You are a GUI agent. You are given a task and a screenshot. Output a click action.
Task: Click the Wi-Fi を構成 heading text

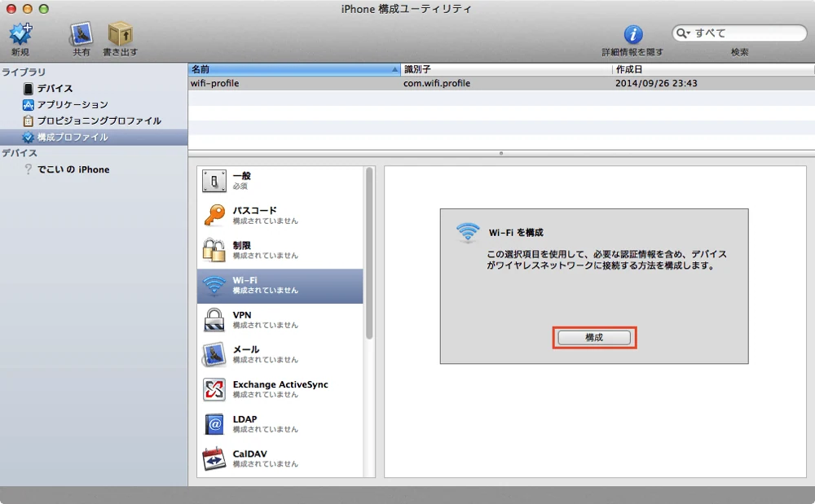pos(516,233)
